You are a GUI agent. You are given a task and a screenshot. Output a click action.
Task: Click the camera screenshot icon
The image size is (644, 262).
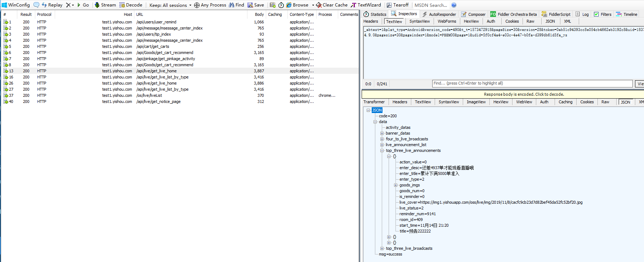[273, 5]
